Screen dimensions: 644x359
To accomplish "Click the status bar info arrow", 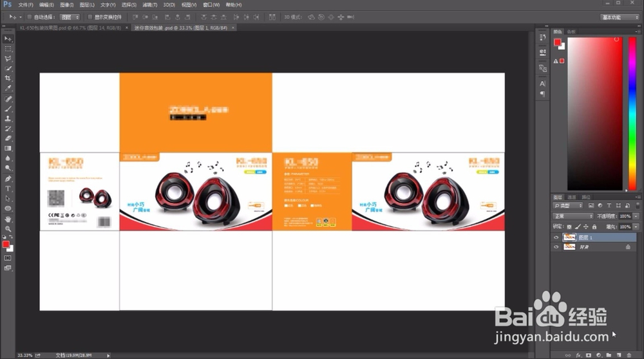I will pyautogui.click(x=108, y=356).
